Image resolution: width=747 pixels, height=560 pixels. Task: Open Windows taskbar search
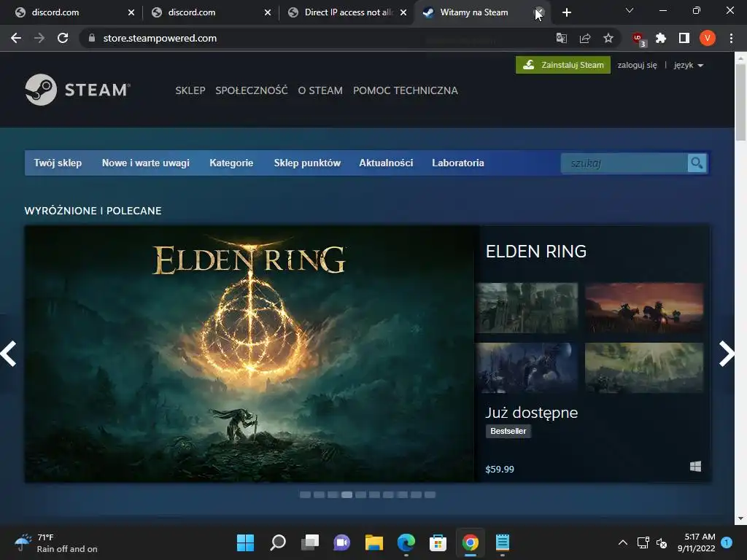278,542
